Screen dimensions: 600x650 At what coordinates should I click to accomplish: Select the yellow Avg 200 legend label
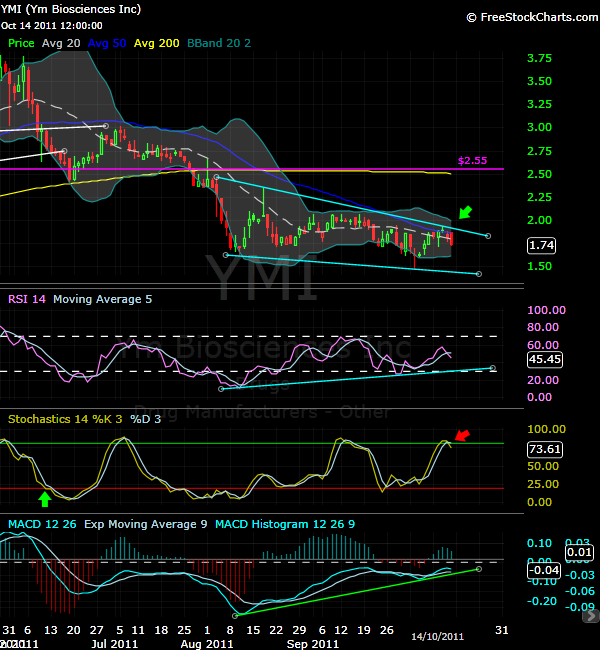point(157,43)
